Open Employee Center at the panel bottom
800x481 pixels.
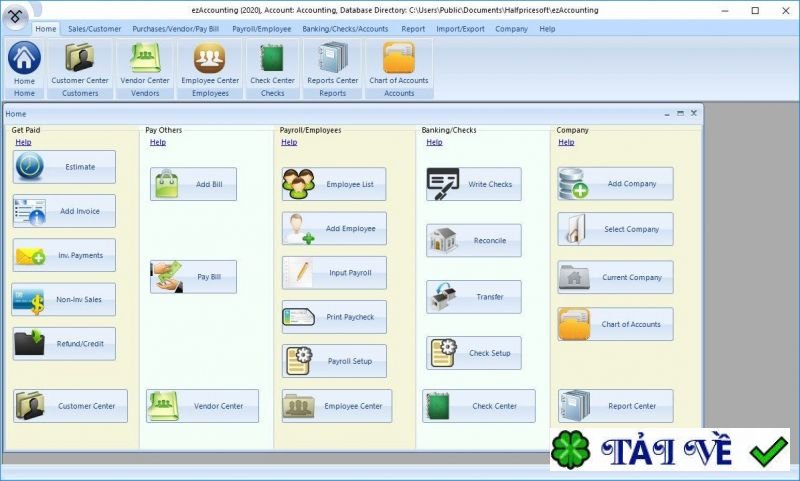337,406
